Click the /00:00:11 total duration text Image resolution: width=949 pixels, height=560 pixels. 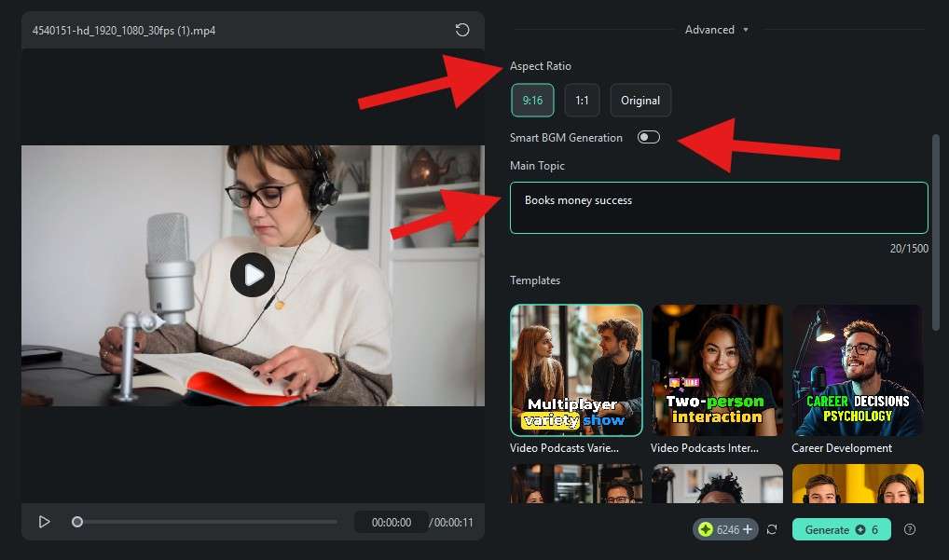click(451, 523)
